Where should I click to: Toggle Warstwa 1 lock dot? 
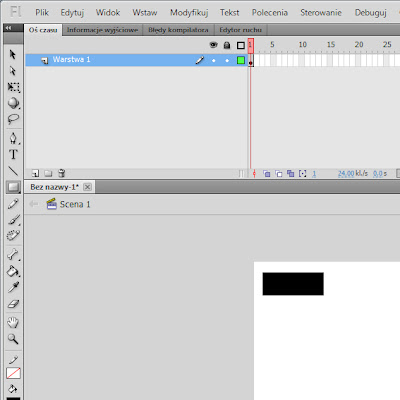[x=227, y=60]
